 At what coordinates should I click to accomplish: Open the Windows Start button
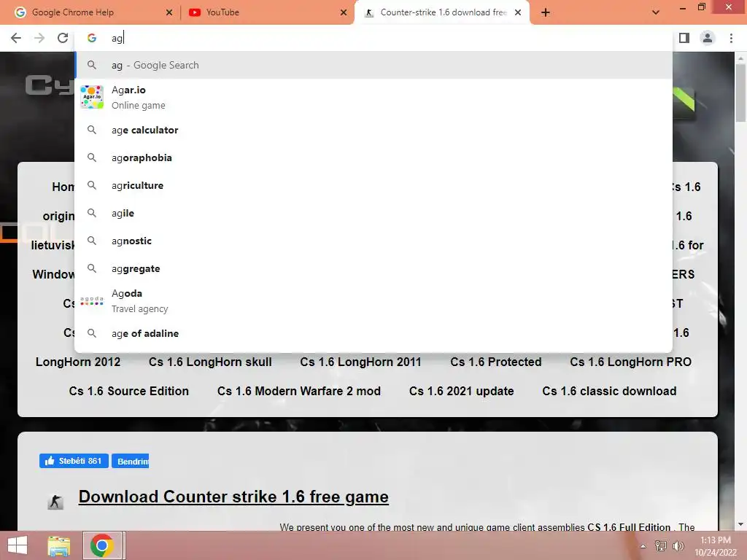(x=18, y=545)
